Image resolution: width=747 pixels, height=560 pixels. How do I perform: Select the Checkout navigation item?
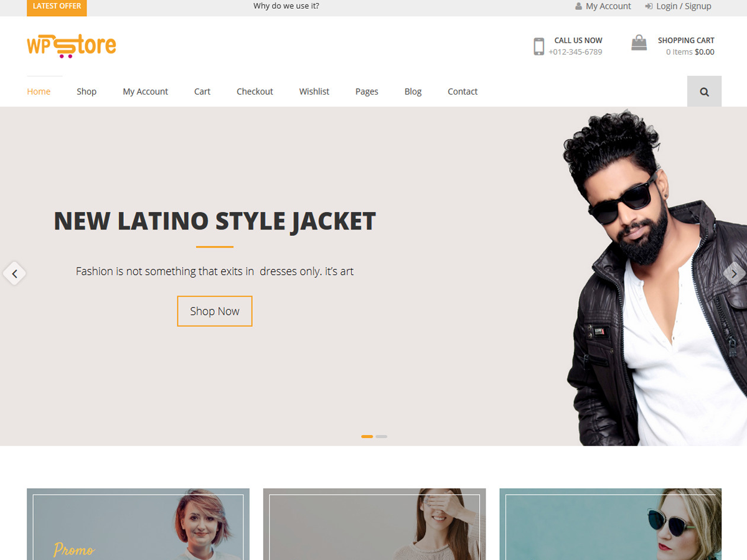[x=255, y=91]
